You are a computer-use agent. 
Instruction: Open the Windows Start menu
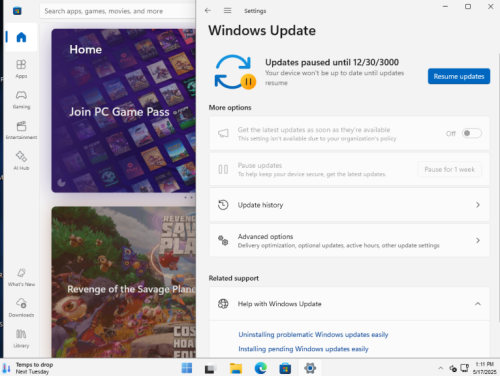(x=187, y=368)
